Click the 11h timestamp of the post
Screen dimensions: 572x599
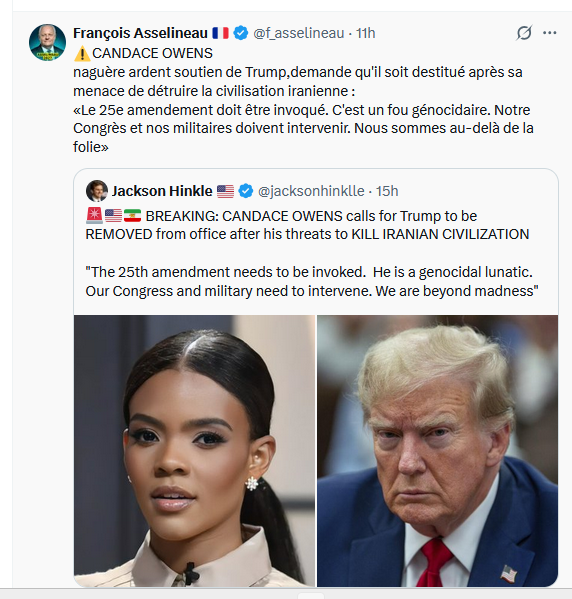365,33
